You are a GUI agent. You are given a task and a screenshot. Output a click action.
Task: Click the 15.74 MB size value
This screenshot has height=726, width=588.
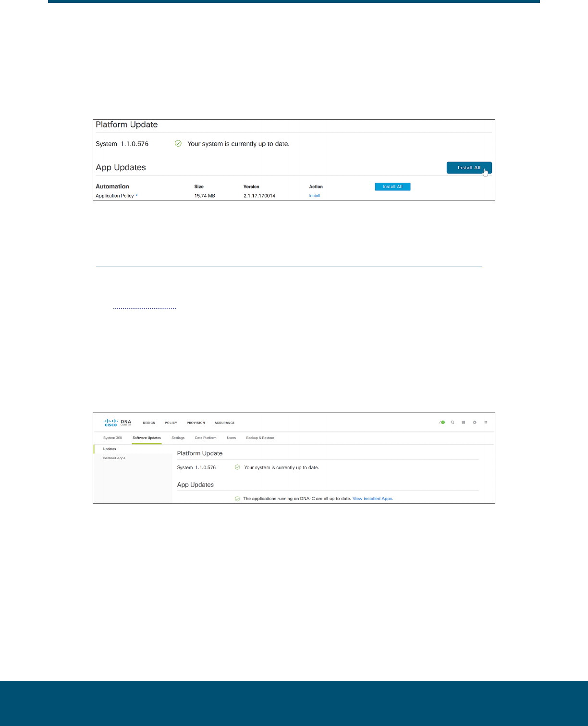pos(205,196)
